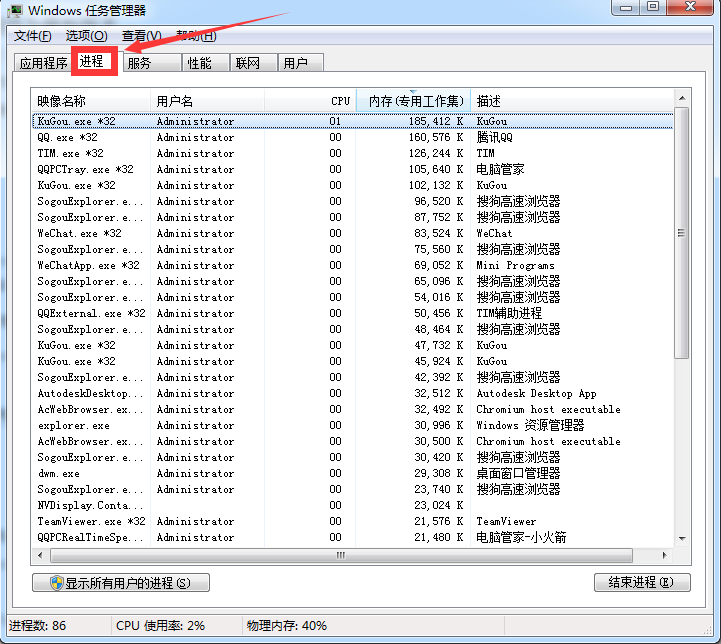Sort by CPU column header
The image size is (721, 644).
(310, 101)
